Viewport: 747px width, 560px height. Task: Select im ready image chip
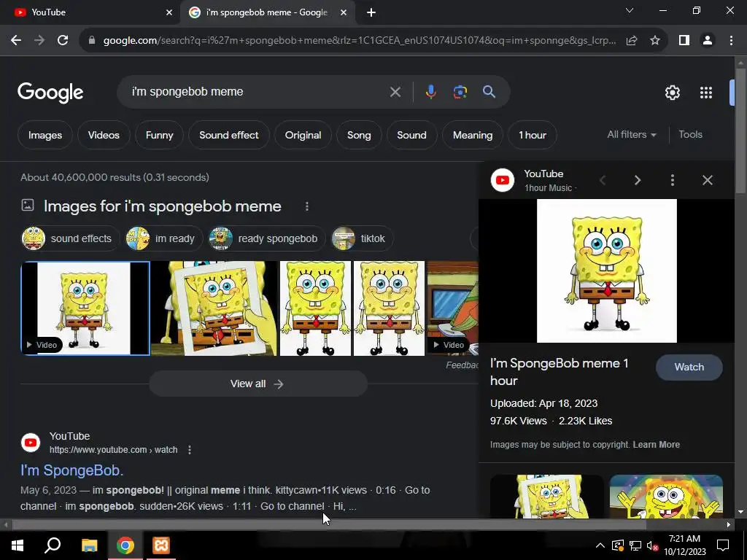click(x=163, y=238)
